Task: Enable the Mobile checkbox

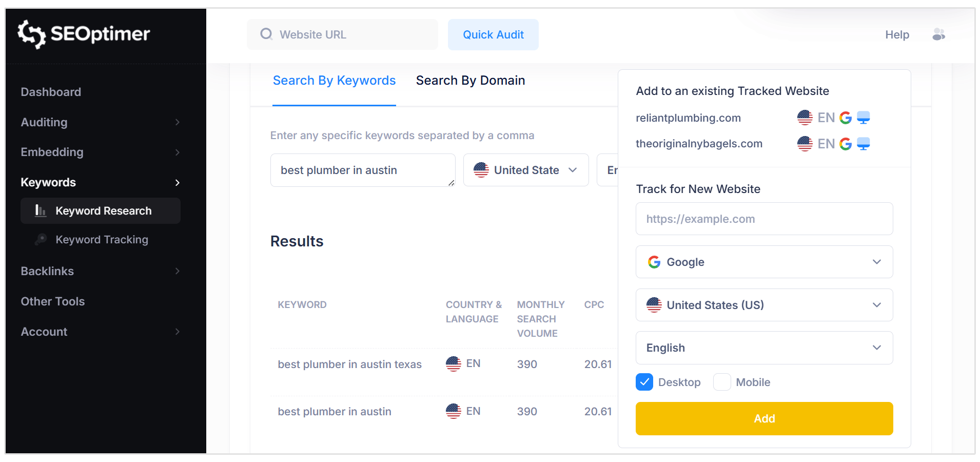Action: tap(722, 382)
